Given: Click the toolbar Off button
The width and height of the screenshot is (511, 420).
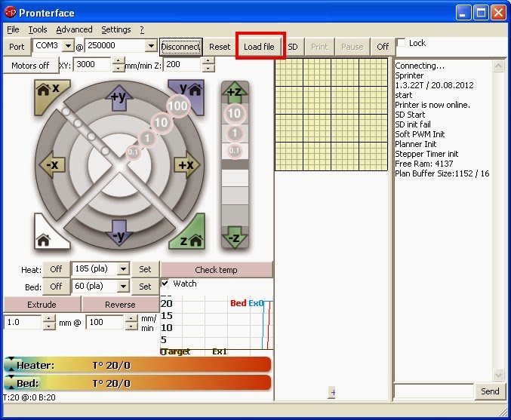Looking at the screenshot, I should pyautogui.click(x=383, y=47).
